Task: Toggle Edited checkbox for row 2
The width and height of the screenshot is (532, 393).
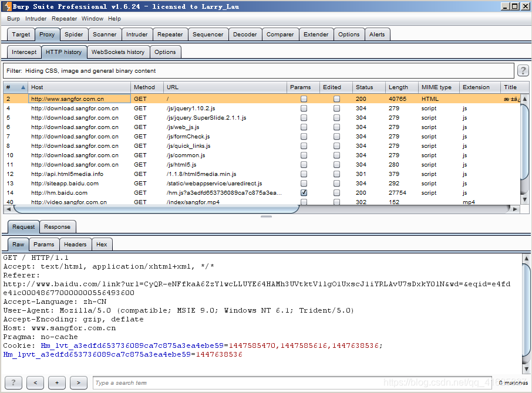Action: (x=336, y=99)
